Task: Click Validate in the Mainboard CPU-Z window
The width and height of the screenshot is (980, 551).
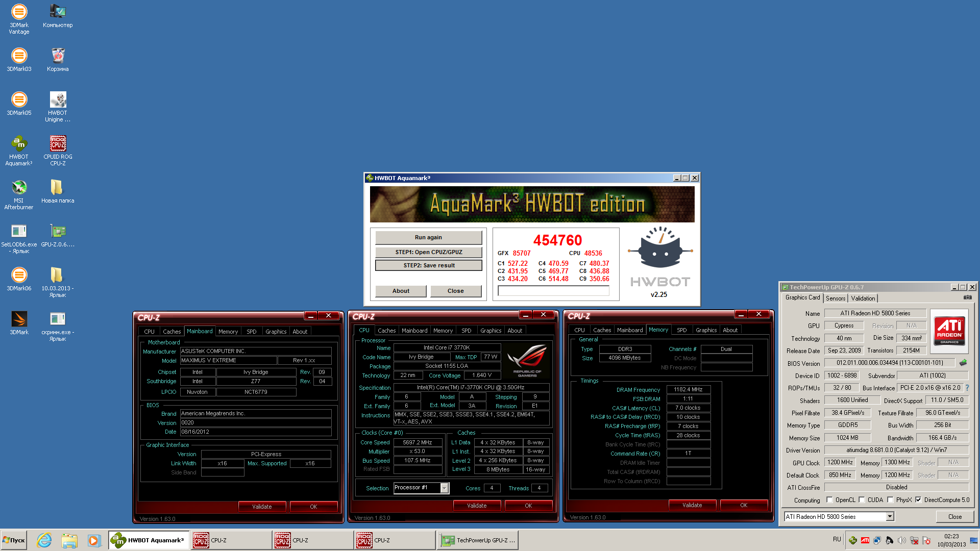Action: (262, 507)
